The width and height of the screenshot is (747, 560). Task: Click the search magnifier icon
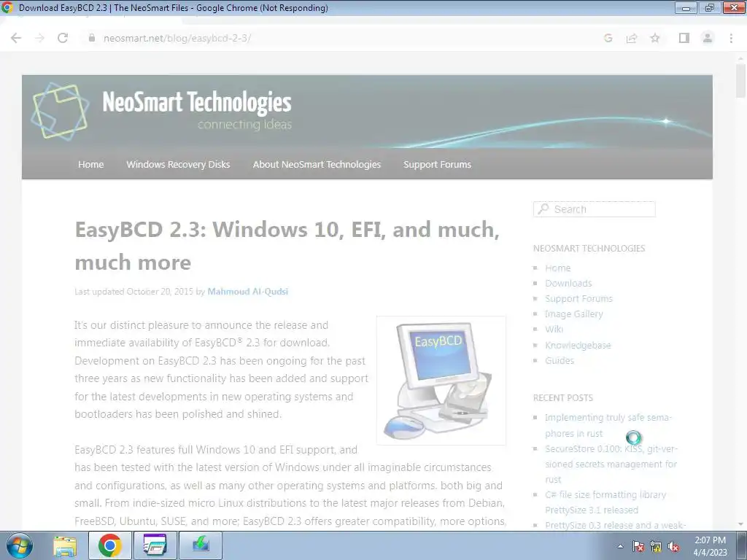click(x=543, y=209)
